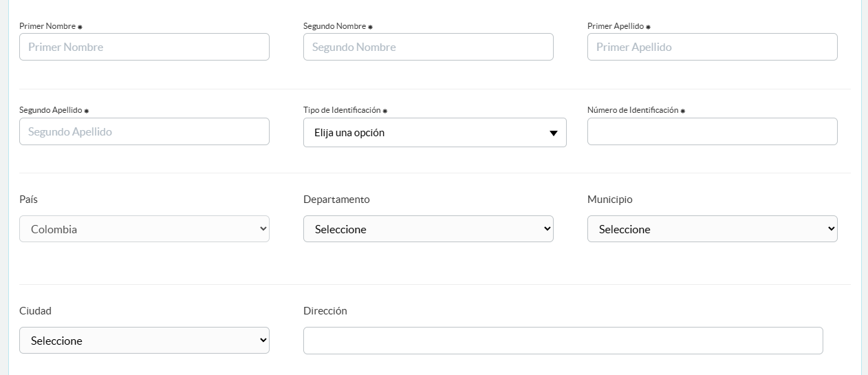The image size is (868, 375).
Task: Click the 'Primer Nombre' label text
Action: 47,26
